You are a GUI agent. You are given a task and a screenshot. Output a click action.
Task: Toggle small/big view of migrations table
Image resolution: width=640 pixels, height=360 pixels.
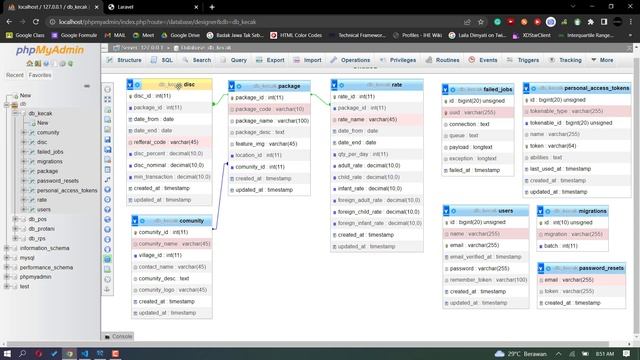pyautogui.click(x=540, y=211)
